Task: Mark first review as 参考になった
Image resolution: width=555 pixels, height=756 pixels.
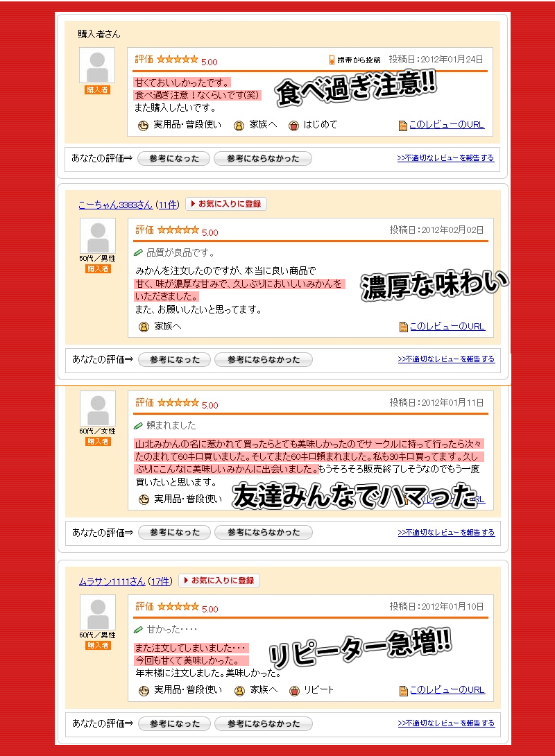Action: [x=174, y=159]
